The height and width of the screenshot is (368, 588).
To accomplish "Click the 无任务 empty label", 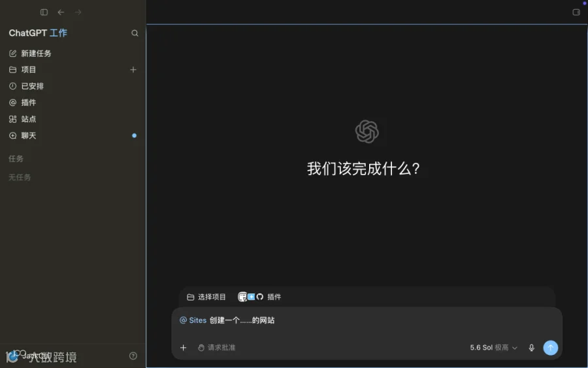I will (x=20, y=177).
